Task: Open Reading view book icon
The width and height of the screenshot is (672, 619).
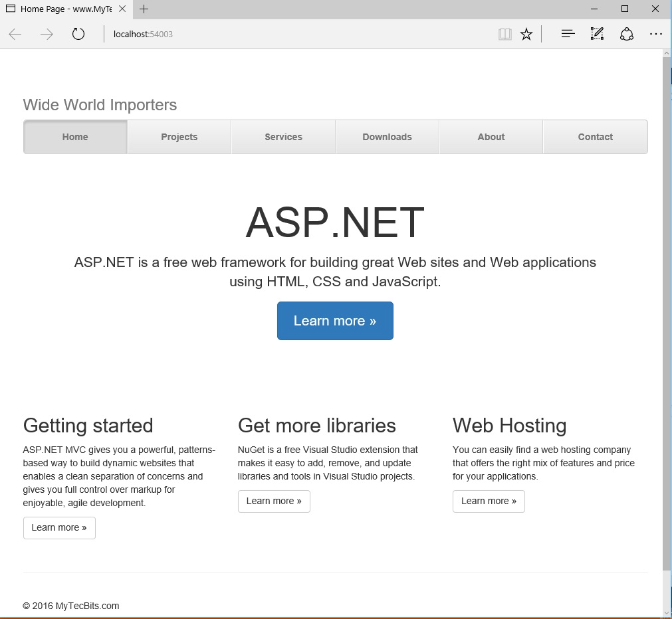Action: 505,35
